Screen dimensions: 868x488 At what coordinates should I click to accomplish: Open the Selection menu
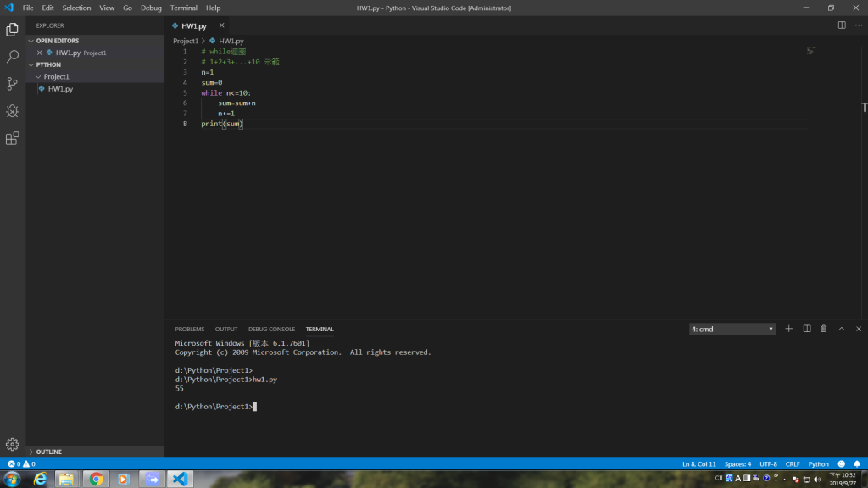coord(76,8)
